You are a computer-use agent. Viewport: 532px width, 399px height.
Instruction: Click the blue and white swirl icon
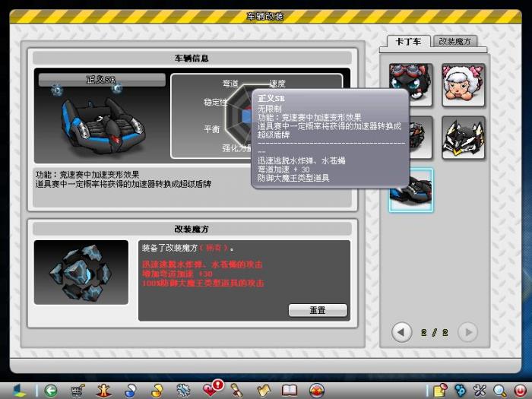(x=131, y=391)
